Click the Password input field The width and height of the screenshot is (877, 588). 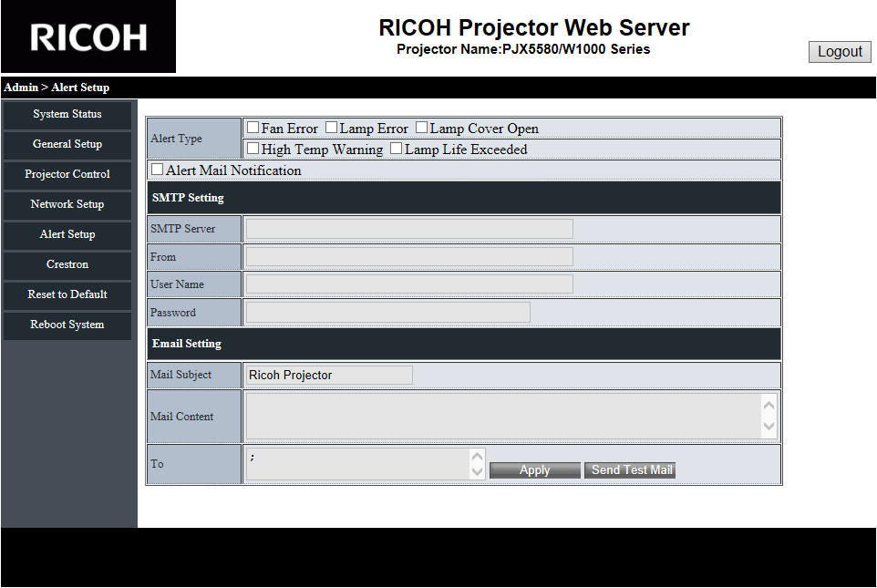(x=388, y=312)
